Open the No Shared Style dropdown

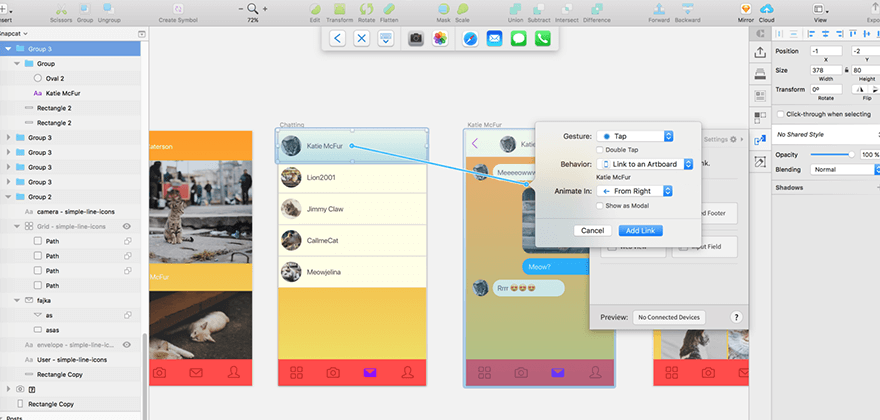pos(826,135)
